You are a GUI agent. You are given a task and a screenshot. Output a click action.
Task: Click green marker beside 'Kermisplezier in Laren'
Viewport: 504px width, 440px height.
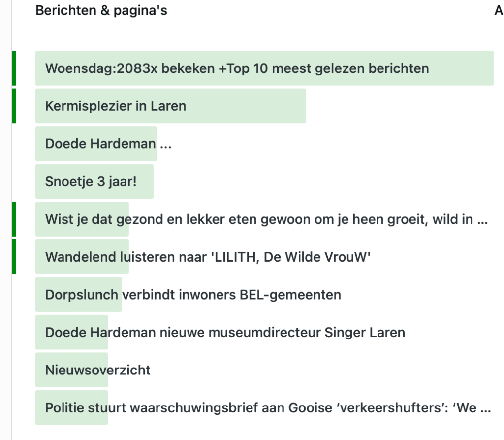click(x=14, y=105)
